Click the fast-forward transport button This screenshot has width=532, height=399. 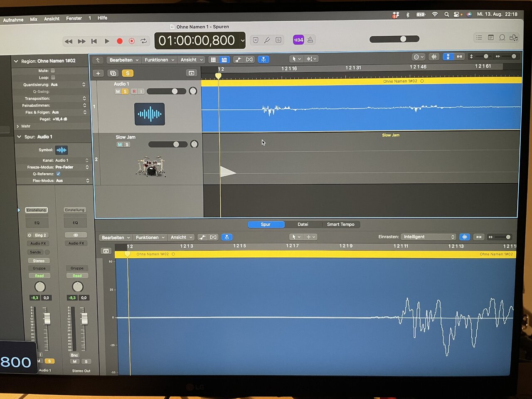81,41
